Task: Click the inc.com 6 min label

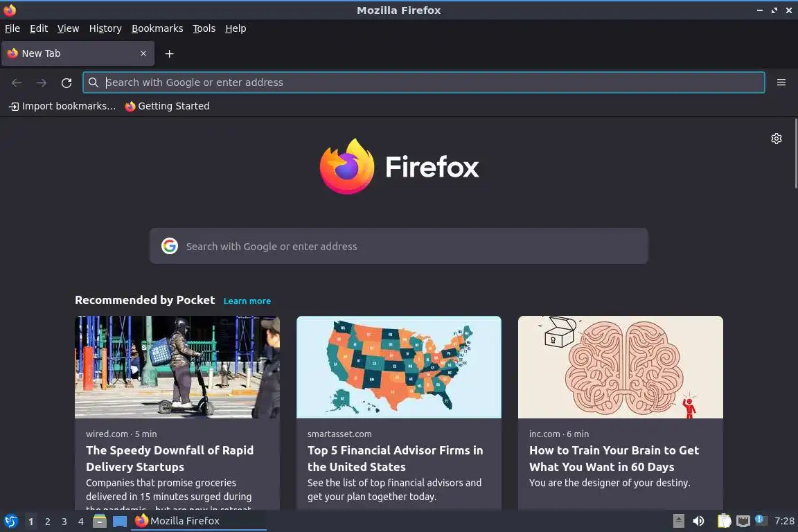Action: pyautogui.click(x=559, y=434)
